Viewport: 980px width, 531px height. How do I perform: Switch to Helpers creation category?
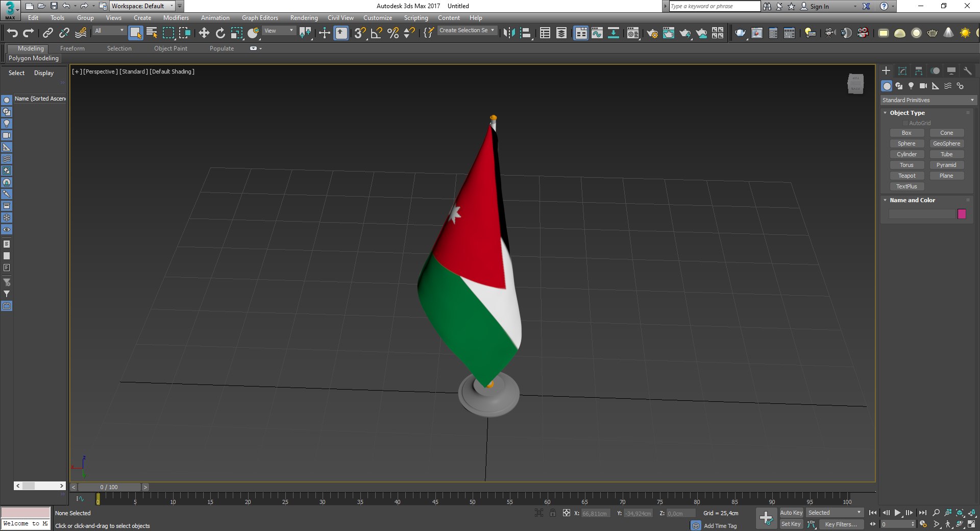(936, 86)
